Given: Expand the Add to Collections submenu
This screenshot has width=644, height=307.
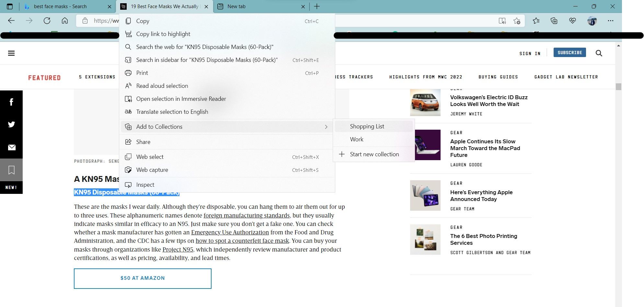Looking at the screenshot, I should click(227, 127).
